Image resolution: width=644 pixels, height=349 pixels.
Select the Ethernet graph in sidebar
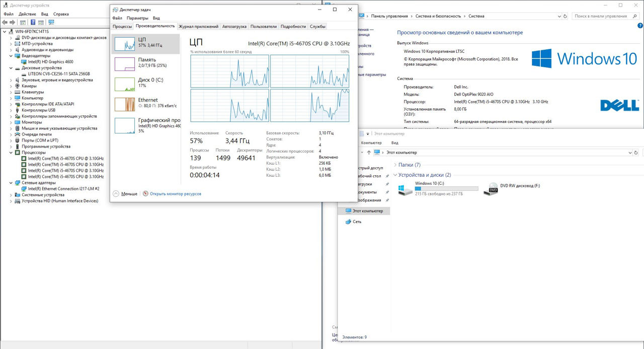click(x=125, y=104)
